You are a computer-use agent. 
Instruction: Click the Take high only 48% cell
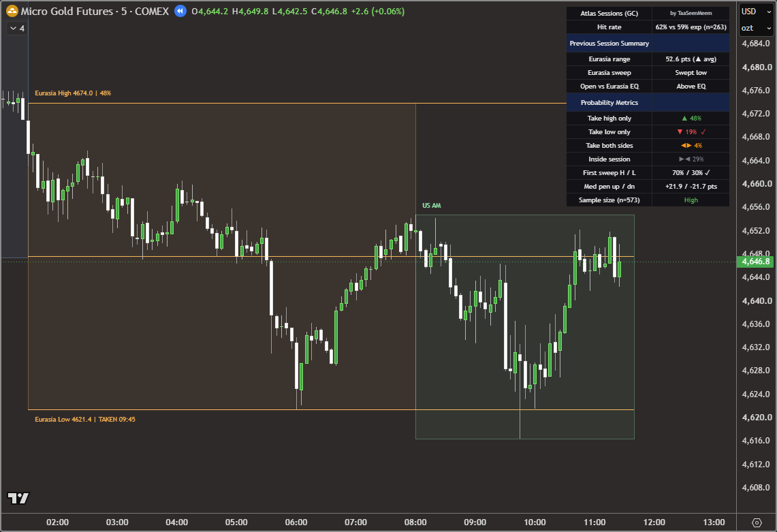[x=691, y=119]
